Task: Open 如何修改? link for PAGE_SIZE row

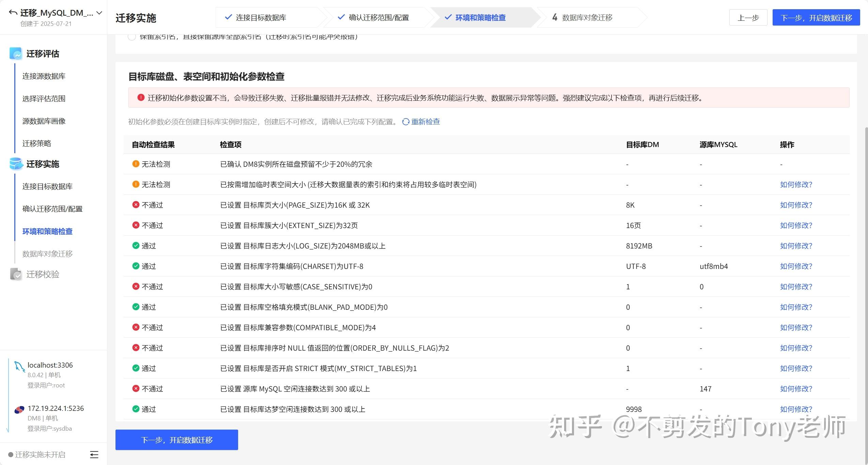Action: pos(796,205)
